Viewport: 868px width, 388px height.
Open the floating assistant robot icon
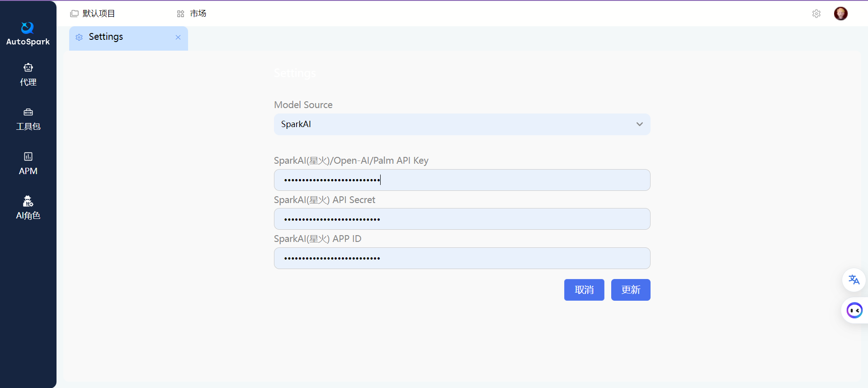point(854,310)
